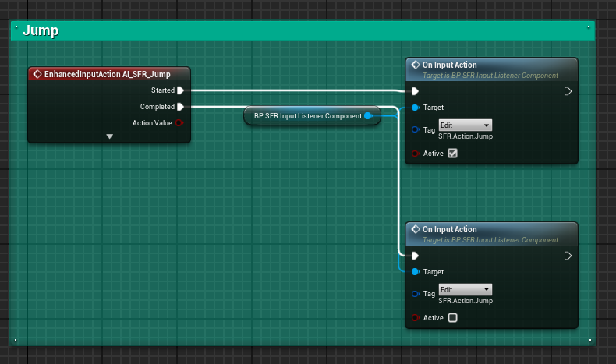The image size is (616, 364).
Task: Click top On Input Action exec output pin
Action: (x=568, y=91)
